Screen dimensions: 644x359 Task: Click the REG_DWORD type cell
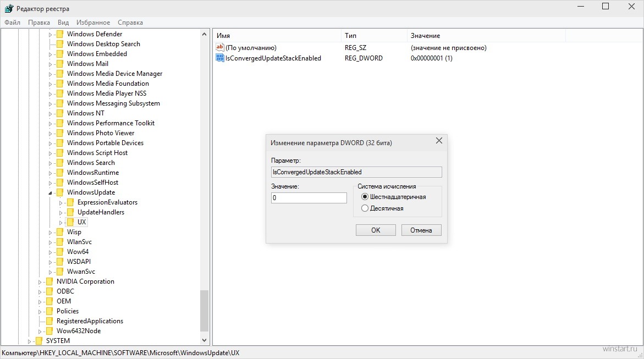pyautogui.click(x=364, y=58)
